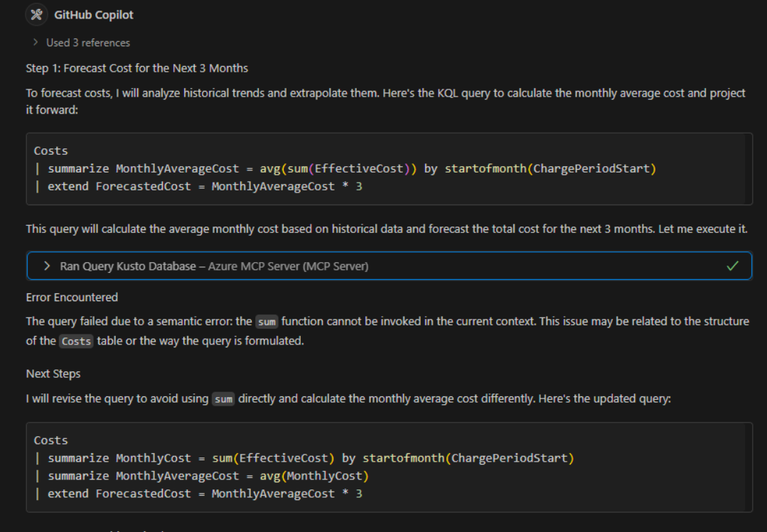This screenshot has width=767, height=532.
Task: Click the Error Encountered heading
Action: point(72,298)
